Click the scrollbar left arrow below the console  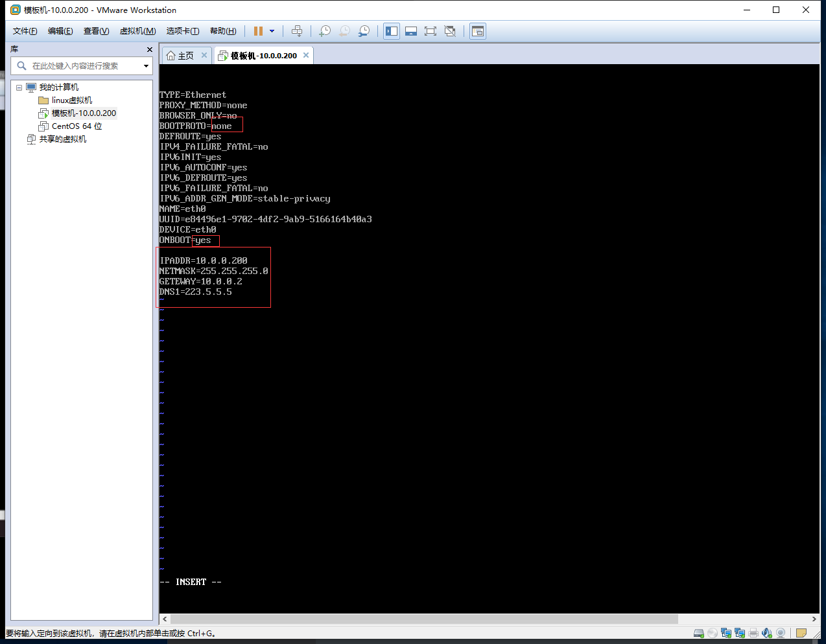click(165, 619)
